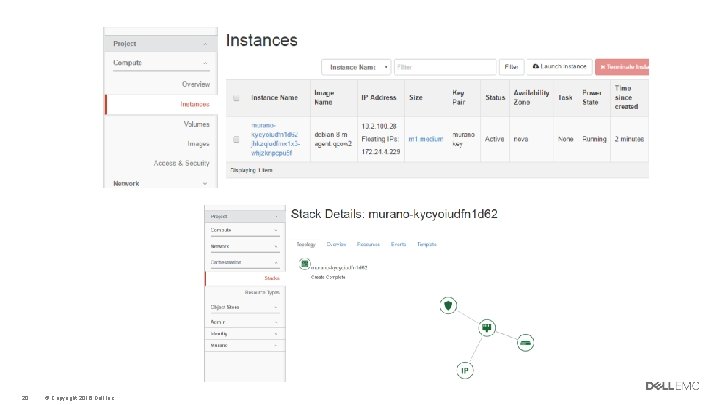Collapse the Project section in sidebar

click(160, 44)
